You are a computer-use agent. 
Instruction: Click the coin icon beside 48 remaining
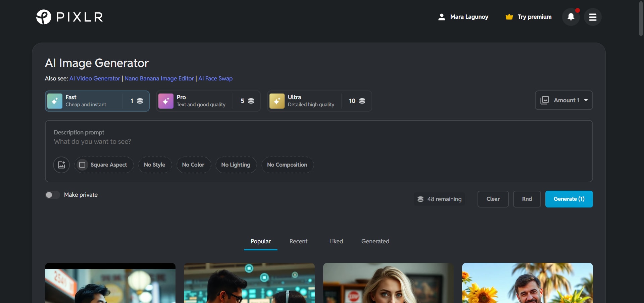(420, 199)
